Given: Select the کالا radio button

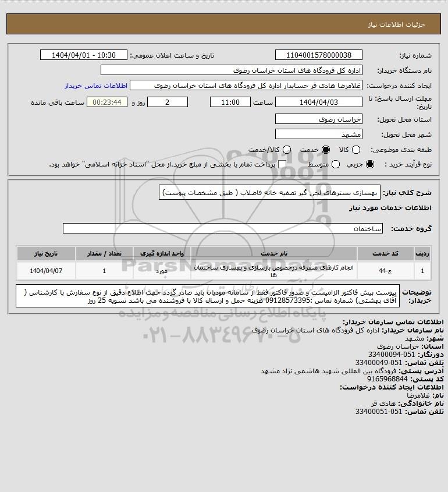Looking at the screenshot, I should (x=356, y=150).
